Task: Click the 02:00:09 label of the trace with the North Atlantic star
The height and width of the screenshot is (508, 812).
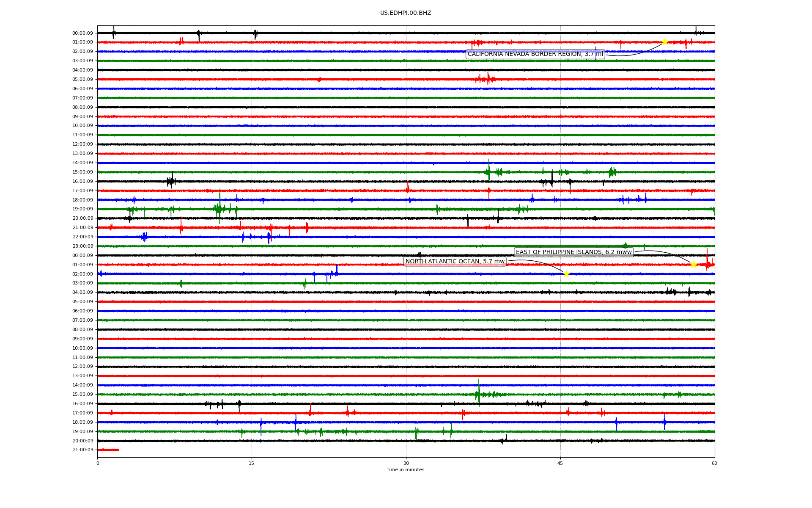Action: pos(82,274)
